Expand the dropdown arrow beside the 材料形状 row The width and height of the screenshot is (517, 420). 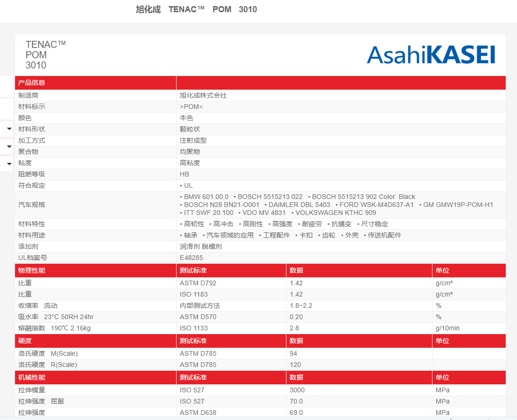[9, 129]
